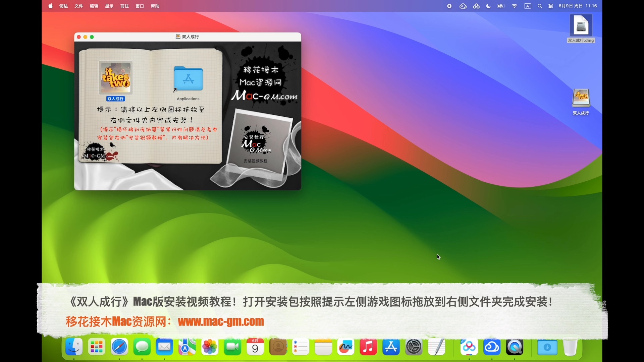644x362 pixels.
Task: Click the 双人成行 window title text
Action: pyautogui.click(x=191, y=37)
